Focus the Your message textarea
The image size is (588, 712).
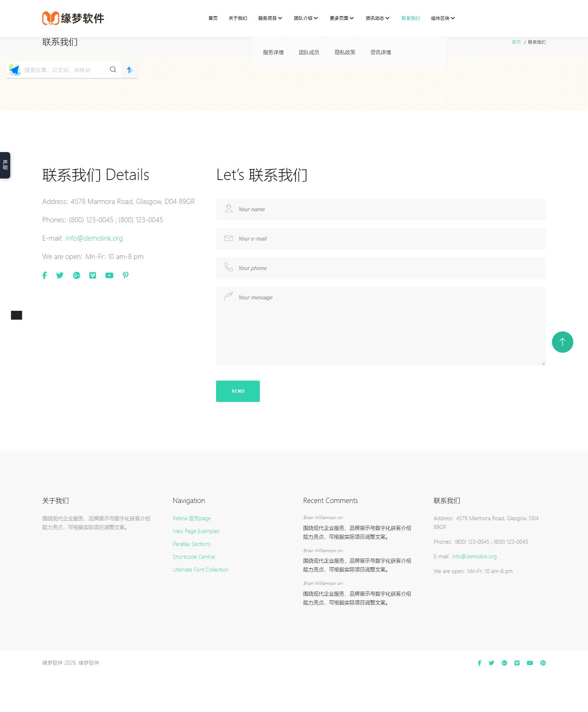381,326
